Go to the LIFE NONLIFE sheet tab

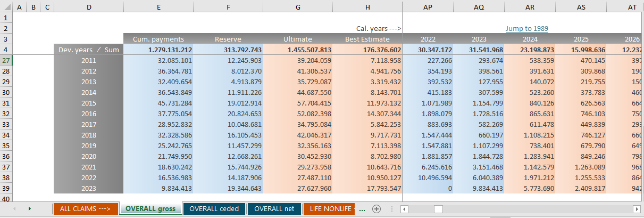pyautogui.click(x=330, y=209)
